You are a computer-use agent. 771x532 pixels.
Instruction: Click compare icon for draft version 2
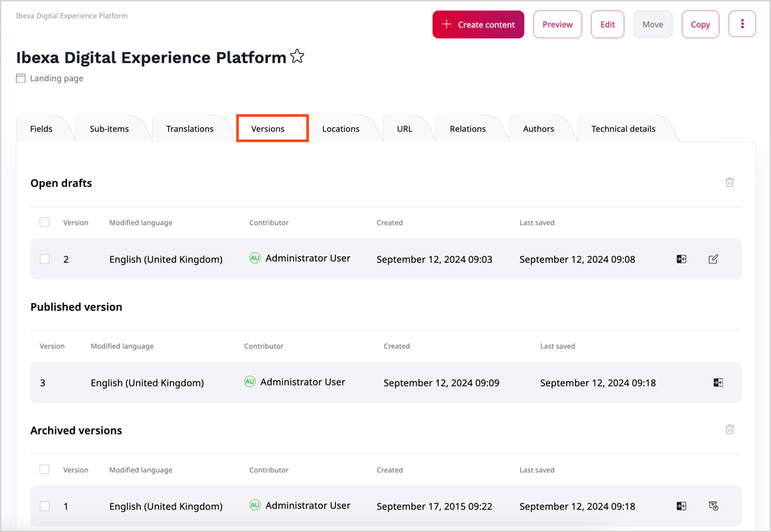pyautogui.click(x=681, y=259)
